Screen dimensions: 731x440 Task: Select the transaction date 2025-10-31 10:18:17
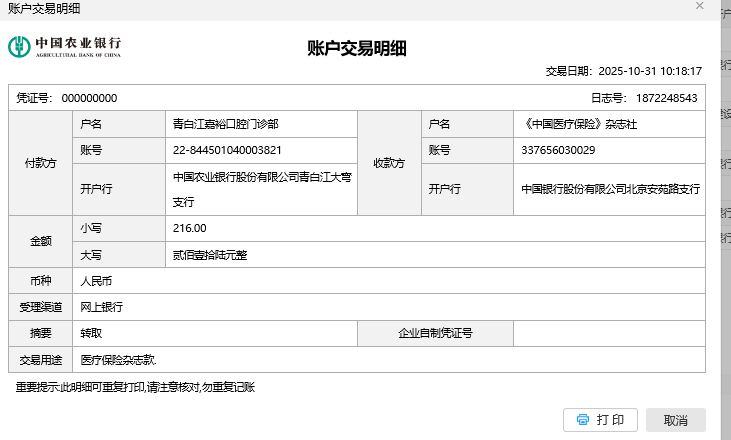[x=649, y=72]
